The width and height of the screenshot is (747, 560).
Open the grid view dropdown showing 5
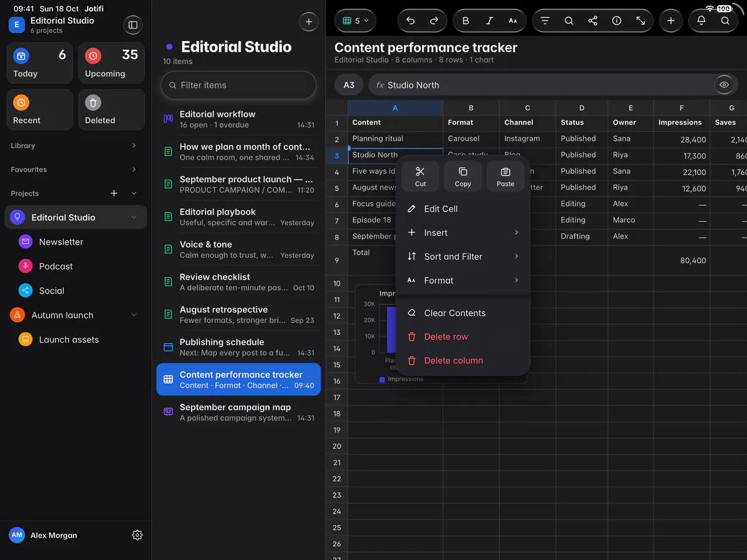coord(355,21)
